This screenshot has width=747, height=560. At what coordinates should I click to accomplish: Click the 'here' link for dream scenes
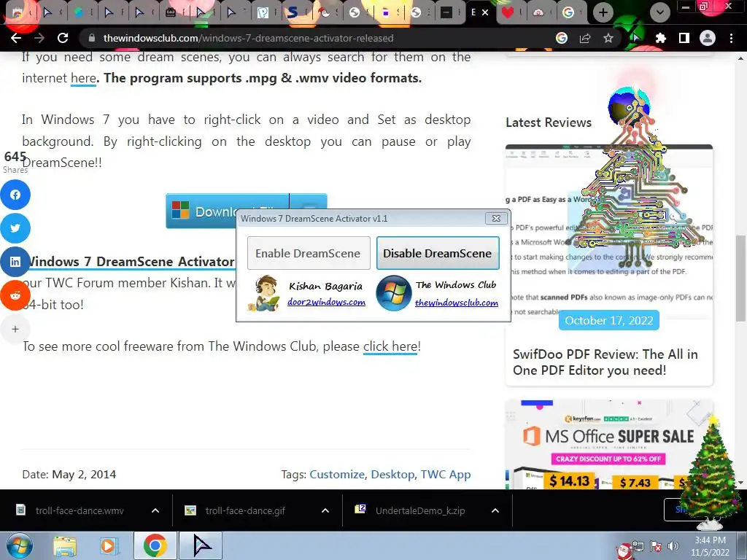83,77
